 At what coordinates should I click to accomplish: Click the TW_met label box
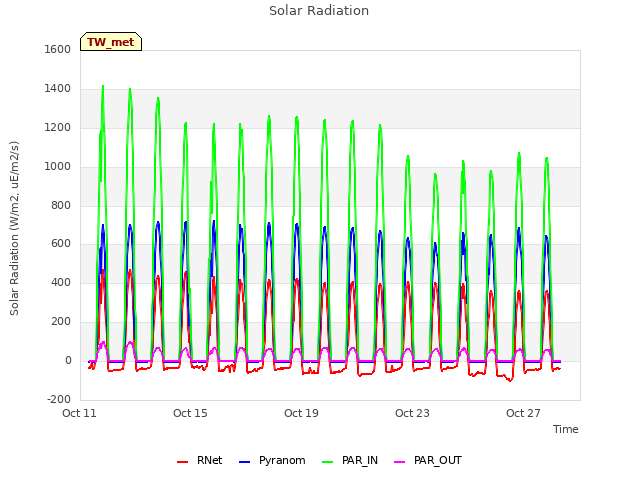pyautogui.click(x=111, y=42)
